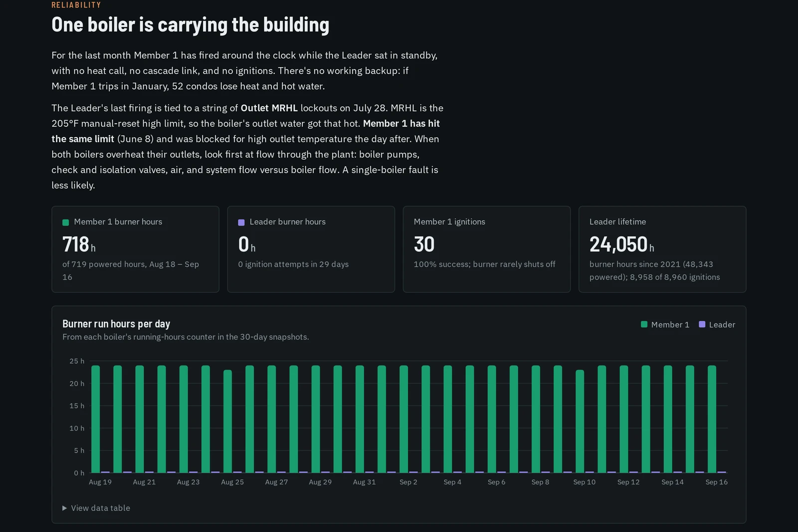
Task: Click the Sep 8 axis label
Action: pyautogui.click(x=540, y=482)
